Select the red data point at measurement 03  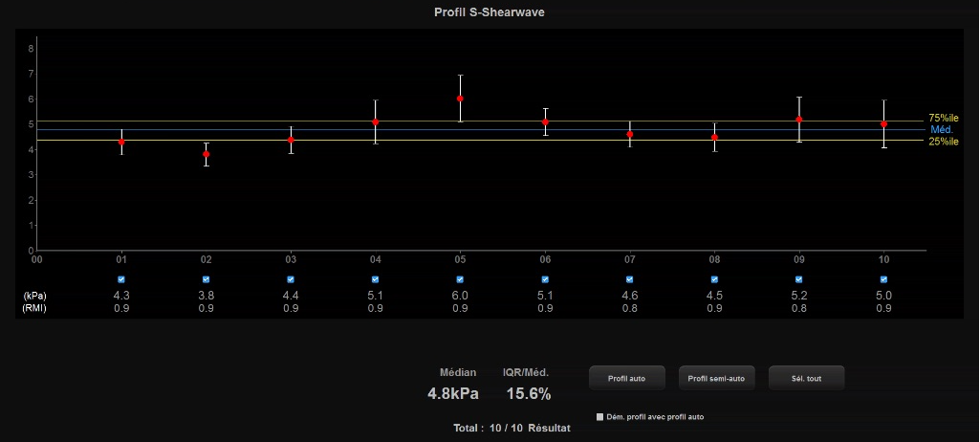point(291,140)
